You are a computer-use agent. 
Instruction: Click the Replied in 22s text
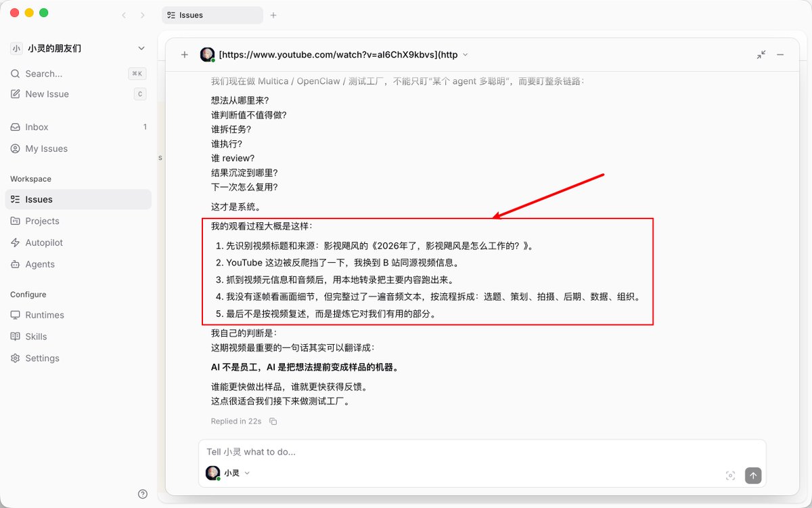pyautogui.click(x=236, y=421)
